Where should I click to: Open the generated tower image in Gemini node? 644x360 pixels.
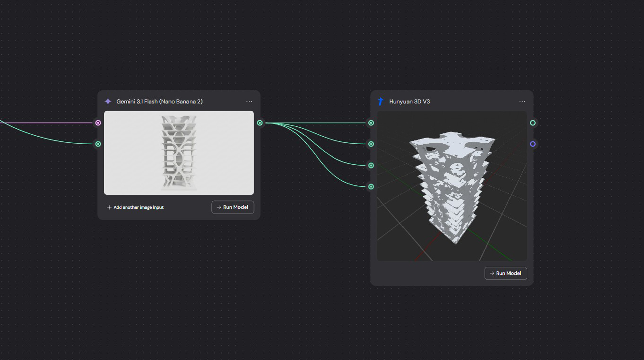coord(179,153)
